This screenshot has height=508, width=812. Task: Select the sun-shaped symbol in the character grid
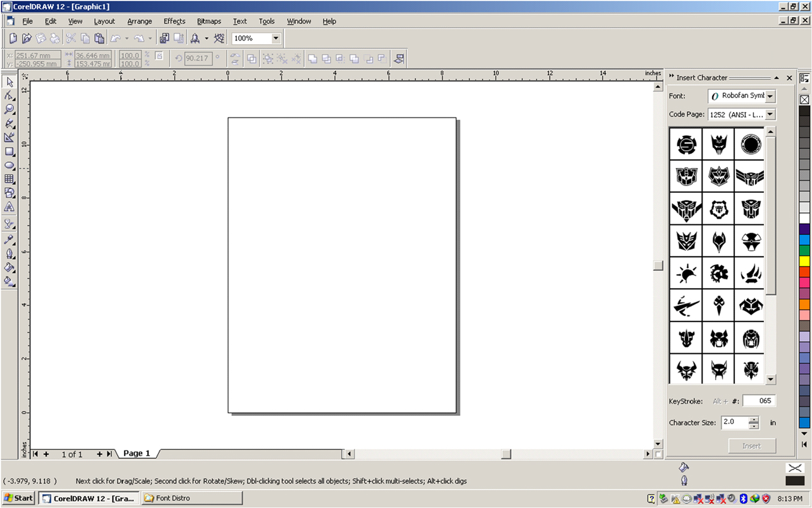[686, 274]
